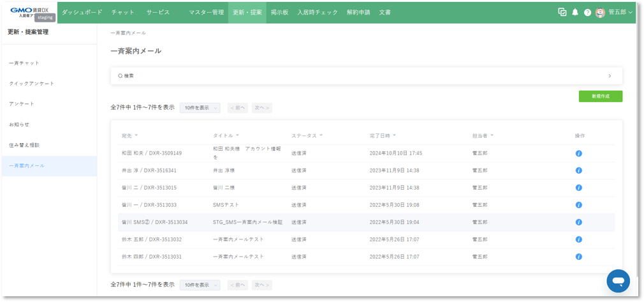Click the 井出 淳様 title cell
The width and height of the screenshot is (644, 302).
[224, 170]
